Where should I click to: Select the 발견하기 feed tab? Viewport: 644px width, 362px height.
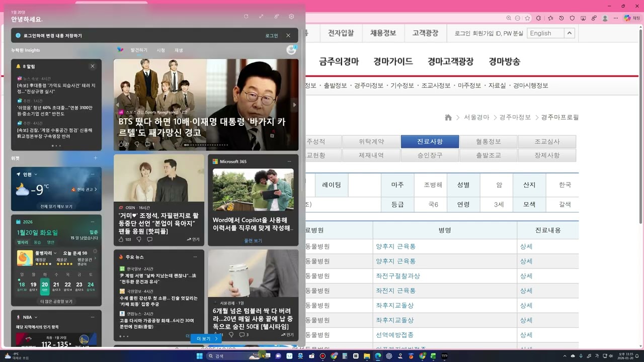[x=139, y=50]
